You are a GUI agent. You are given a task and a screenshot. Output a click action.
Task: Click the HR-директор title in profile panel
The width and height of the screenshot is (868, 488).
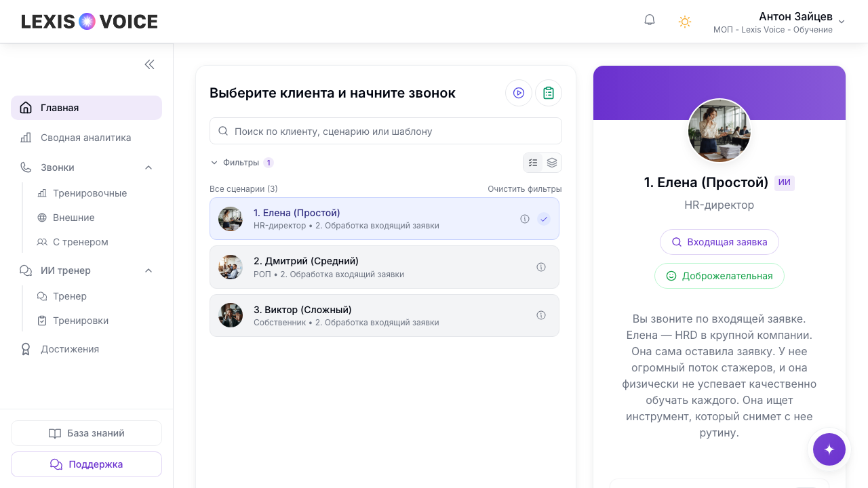[x=719, y=205]
